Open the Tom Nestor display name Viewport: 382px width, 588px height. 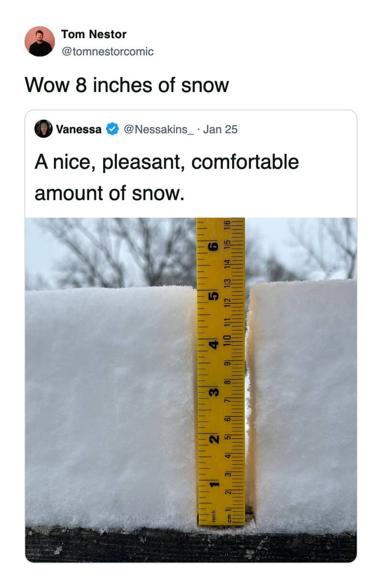94,34
